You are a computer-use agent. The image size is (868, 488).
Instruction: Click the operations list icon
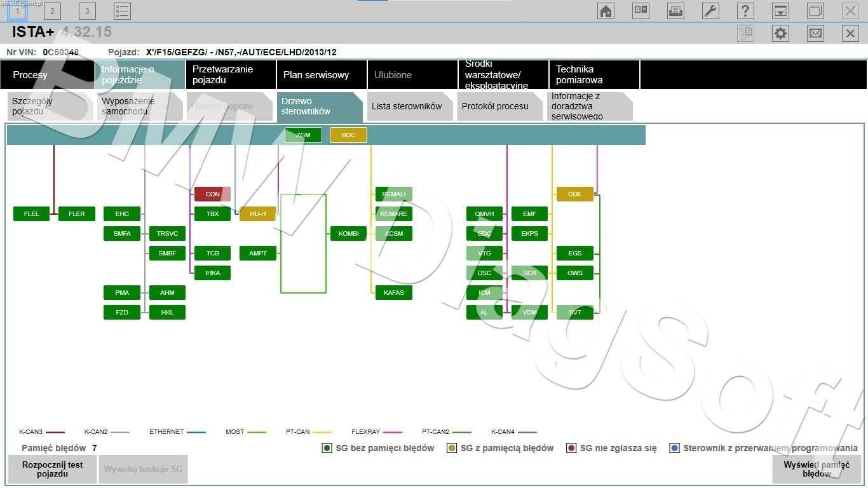pos(122,11)
